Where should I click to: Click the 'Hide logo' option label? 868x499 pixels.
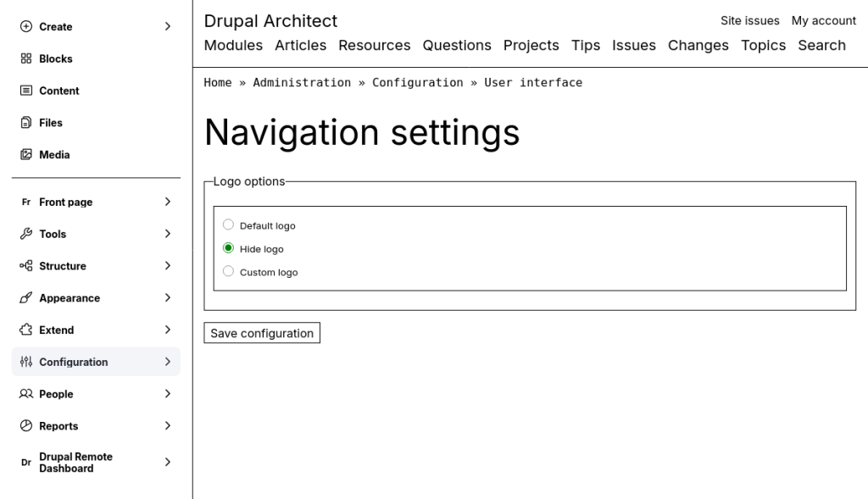(261, 249)
